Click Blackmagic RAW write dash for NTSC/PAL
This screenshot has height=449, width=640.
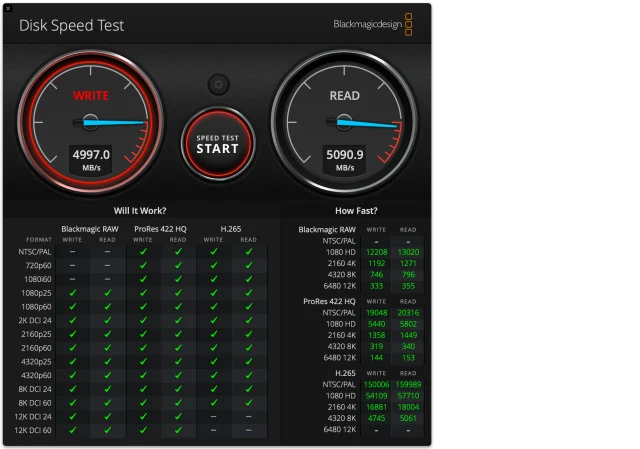pos(73,252)
